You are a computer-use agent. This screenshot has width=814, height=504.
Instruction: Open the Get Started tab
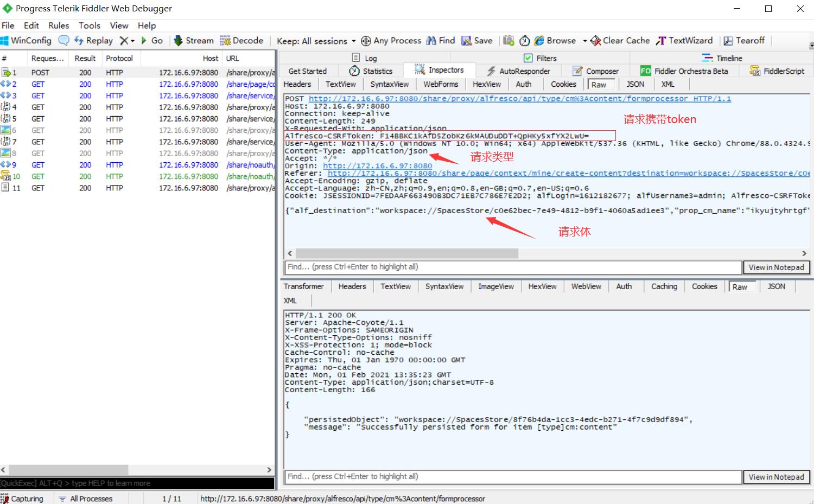coord(308,71)
